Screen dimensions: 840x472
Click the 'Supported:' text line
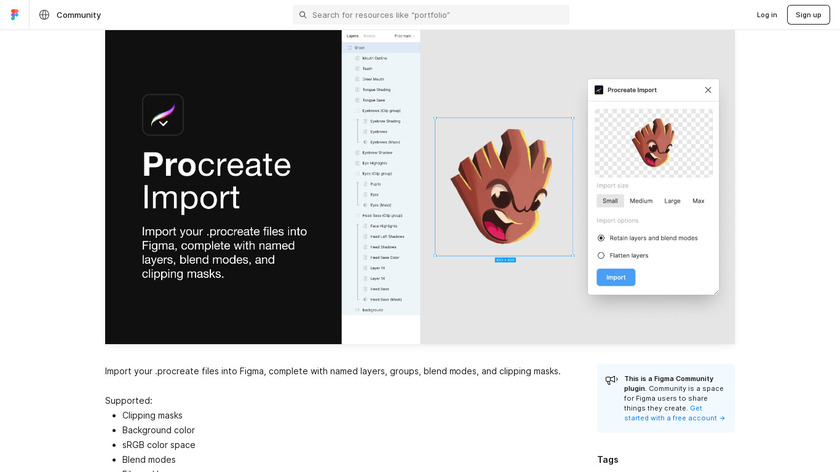tap(129, 401)
